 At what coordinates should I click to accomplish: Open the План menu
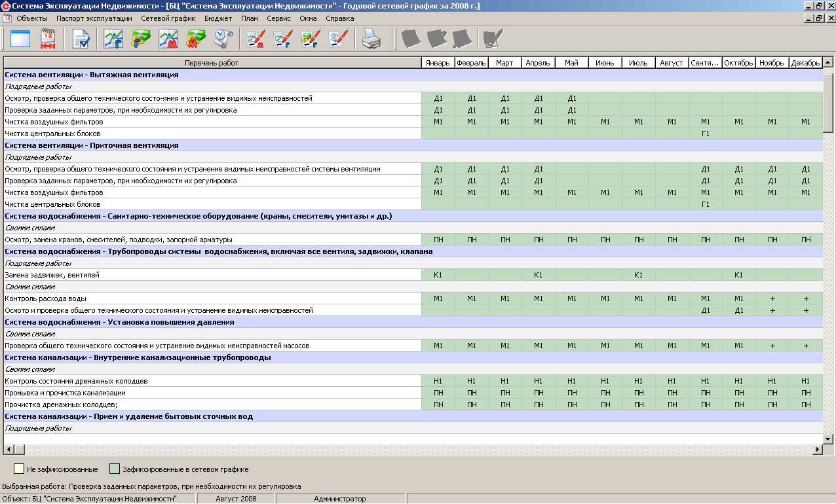[250, 18]
